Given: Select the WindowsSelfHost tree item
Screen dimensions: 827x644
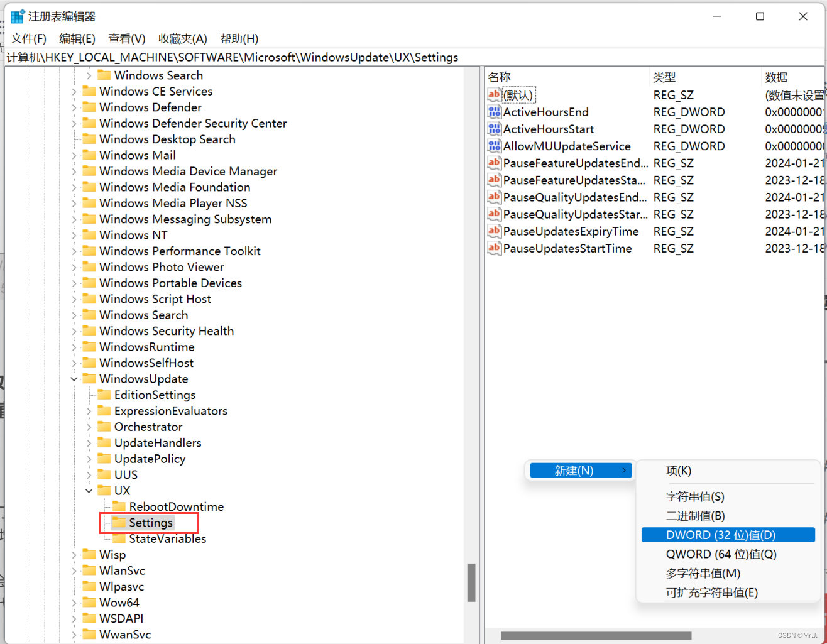Looking at the screenshot, I should [x=146, y=363].
